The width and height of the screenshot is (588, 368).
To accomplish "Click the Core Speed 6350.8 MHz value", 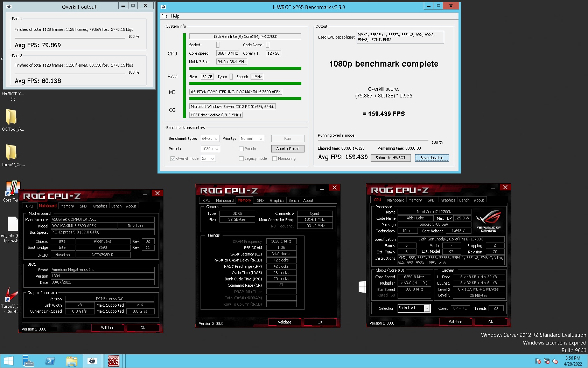I will coord(414,277).
